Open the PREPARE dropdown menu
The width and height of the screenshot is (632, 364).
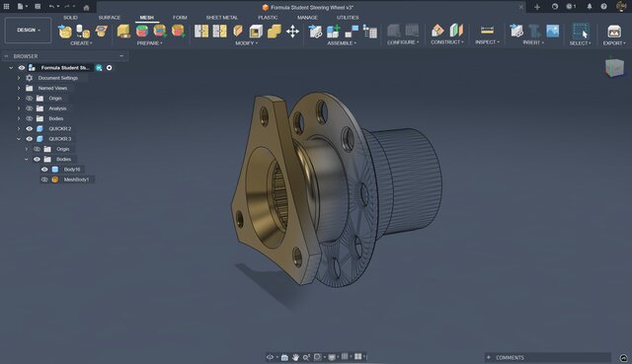click(149, 43)
